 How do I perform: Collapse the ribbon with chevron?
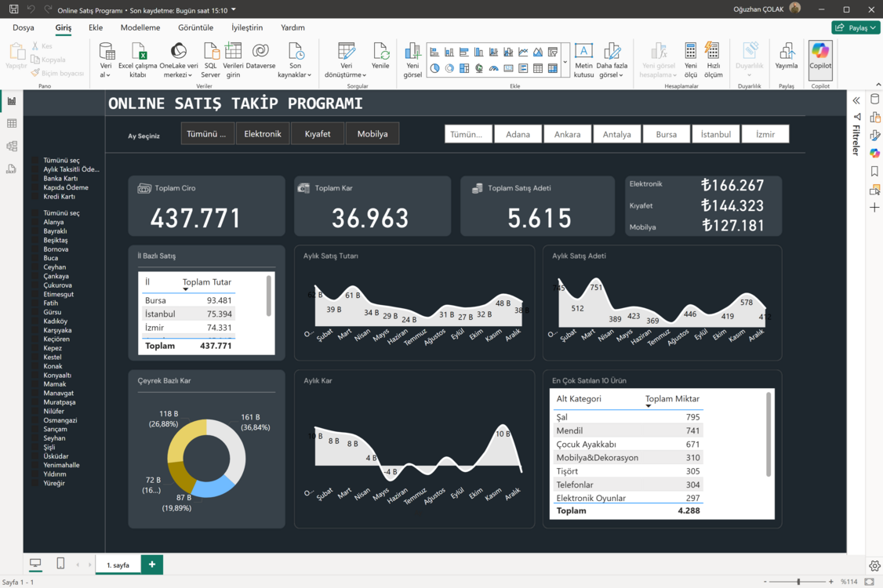click(878, 85)
